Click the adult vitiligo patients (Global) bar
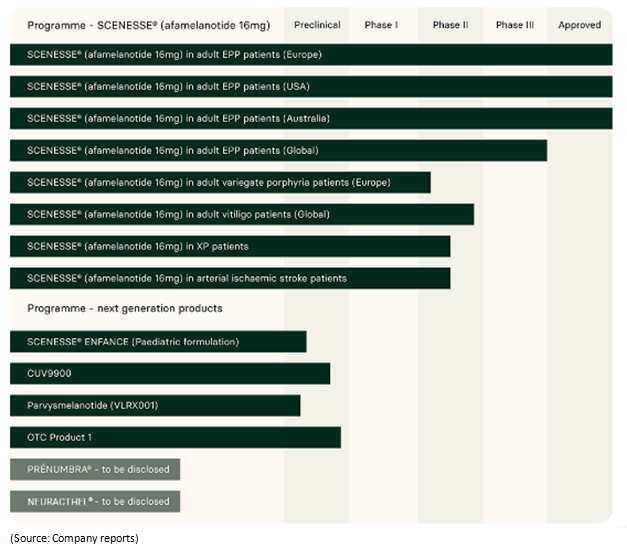 click(242, 214)
